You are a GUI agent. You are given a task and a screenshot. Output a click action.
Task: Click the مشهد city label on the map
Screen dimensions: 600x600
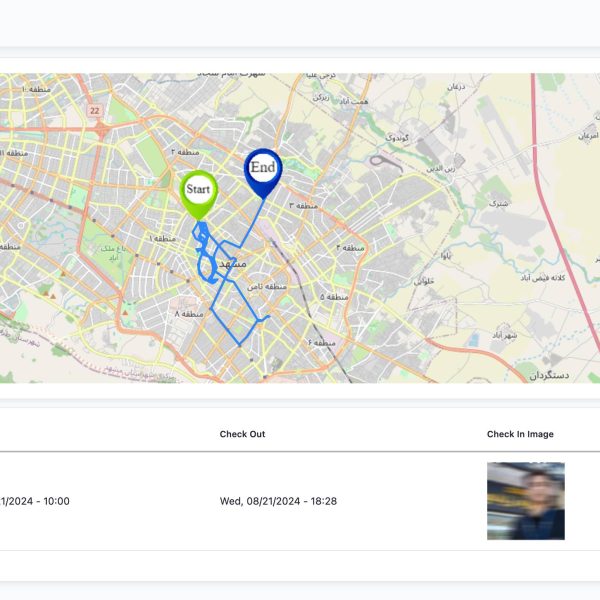tap(232, 262)
